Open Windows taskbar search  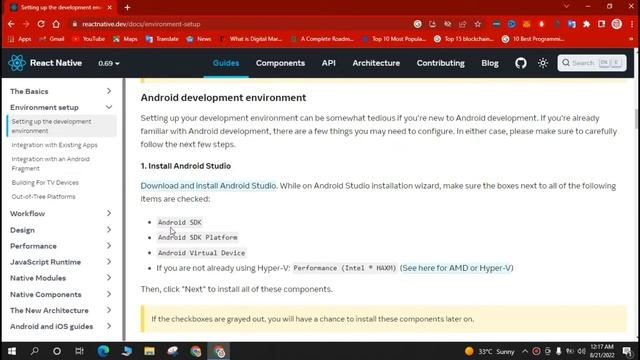(x=35, y=351)
